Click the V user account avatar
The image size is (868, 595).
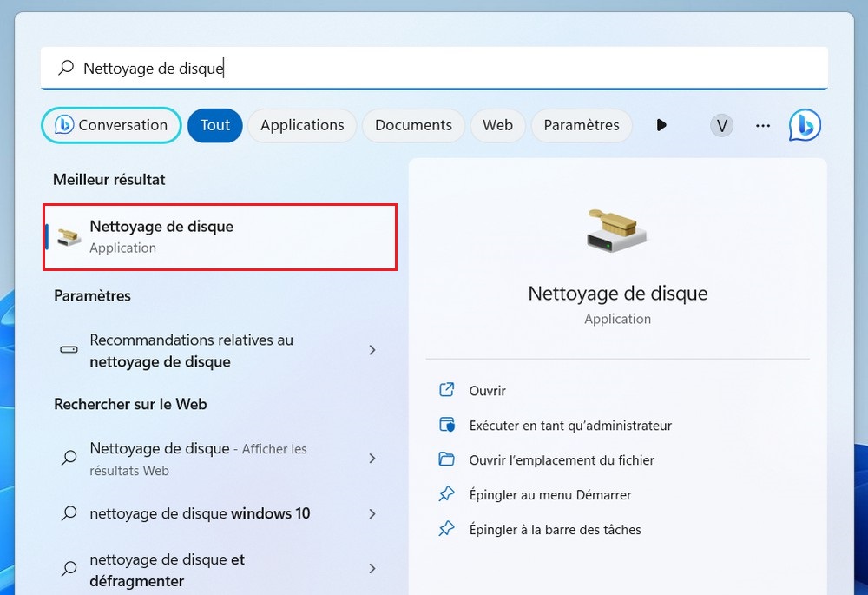coord(721,125)
